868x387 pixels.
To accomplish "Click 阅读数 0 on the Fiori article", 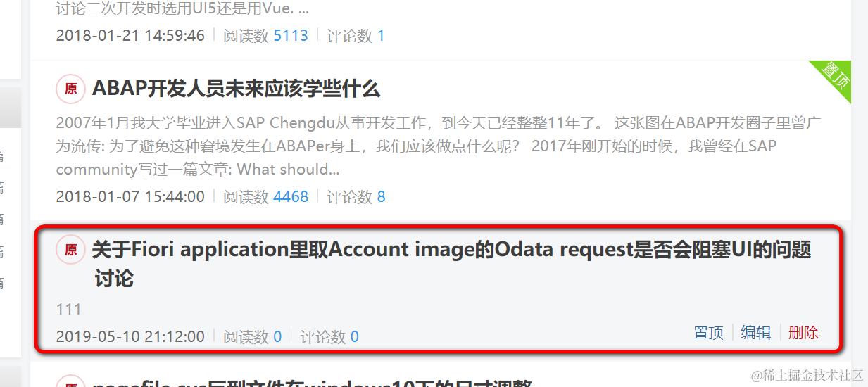I will coord(253,337).
